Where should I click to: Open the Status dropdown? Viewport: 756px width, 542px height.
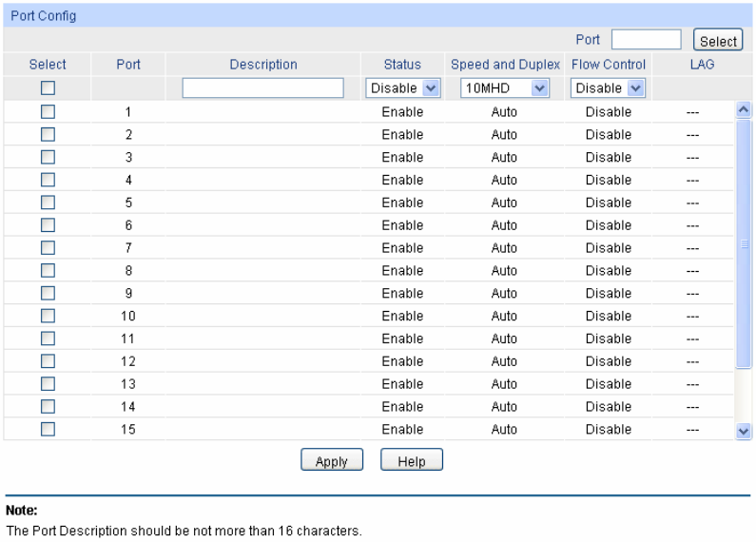(402, 88)
